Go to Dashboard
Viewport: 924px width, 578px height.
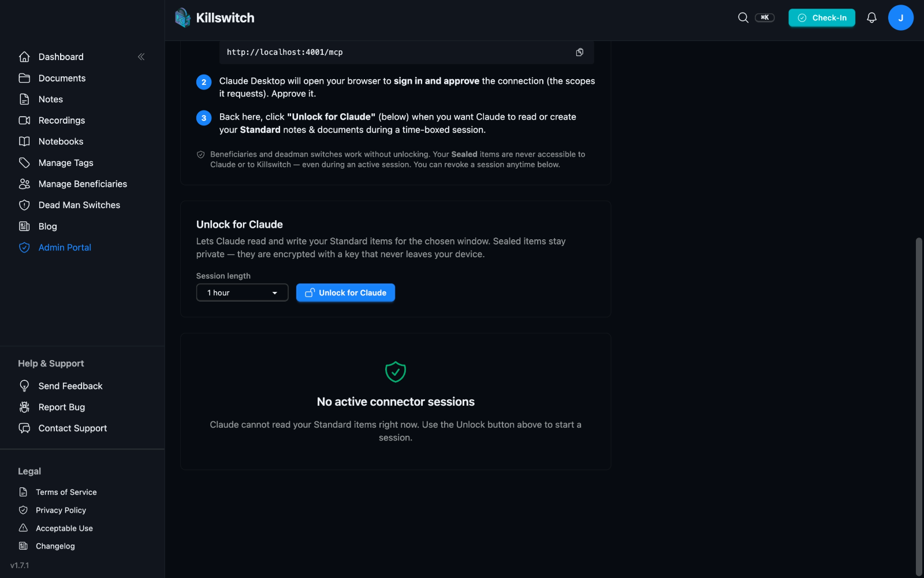61,57
